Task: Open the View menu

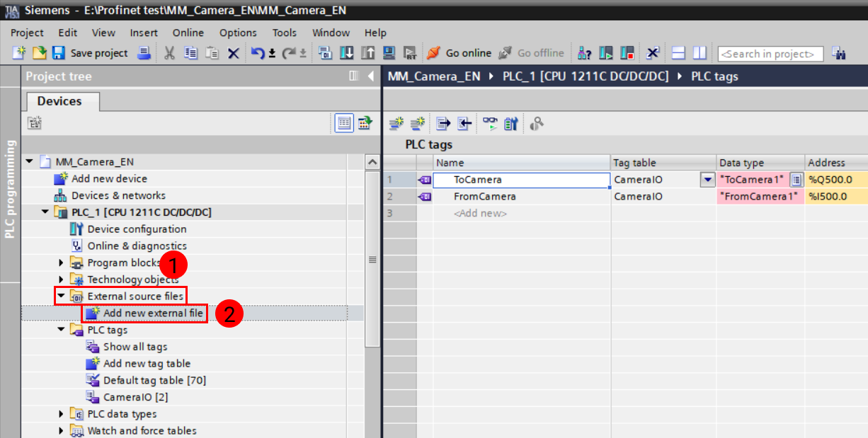Action: pyautogui.click(x=103, y=33)
